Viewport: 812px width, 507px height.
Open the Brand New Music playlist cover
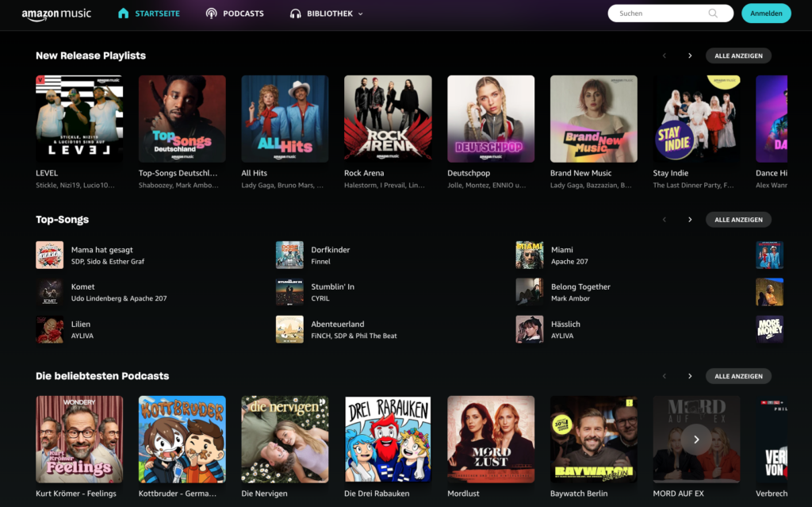point(593,119)
